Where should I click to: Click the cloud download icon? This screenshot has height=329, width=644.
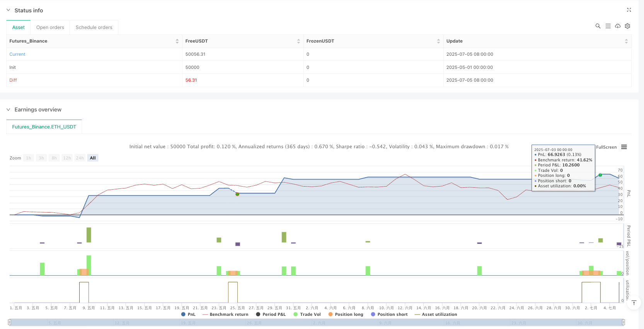click(x=618, y=26)
